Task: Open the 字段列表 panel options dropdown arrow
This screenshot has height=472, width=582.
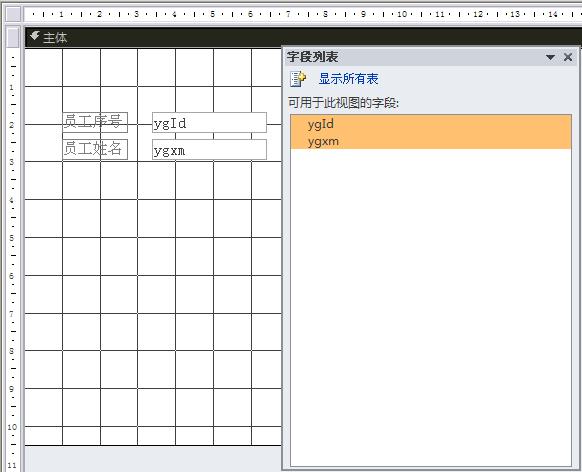Action: coord(550,57)
